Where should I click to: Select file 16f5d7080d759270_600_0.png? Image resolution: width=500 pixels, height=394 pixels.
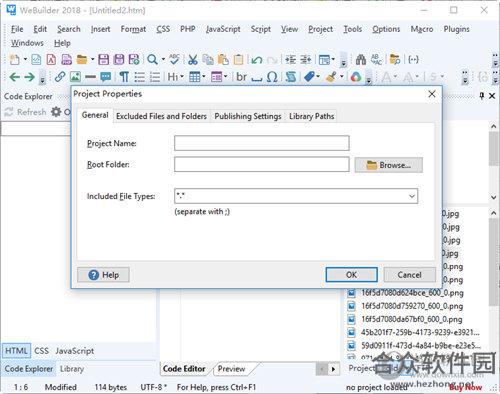tap(405, 306)
